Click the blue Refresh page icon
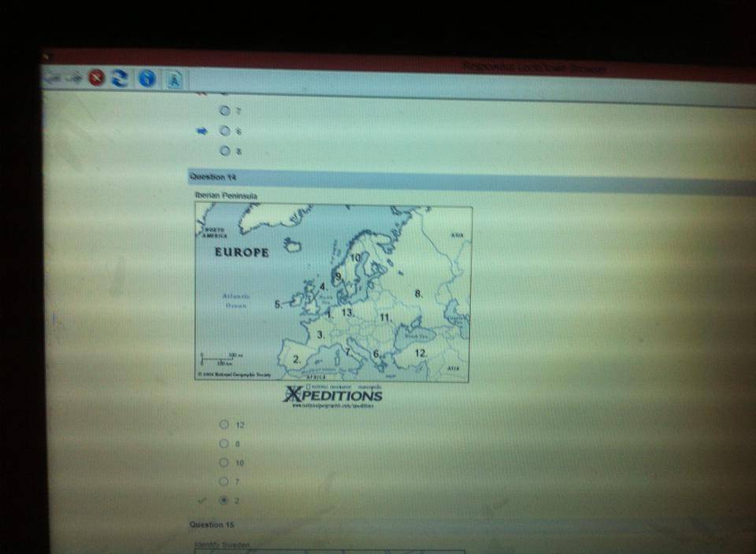This screenshot has width=756, height=554. [120, 78]
